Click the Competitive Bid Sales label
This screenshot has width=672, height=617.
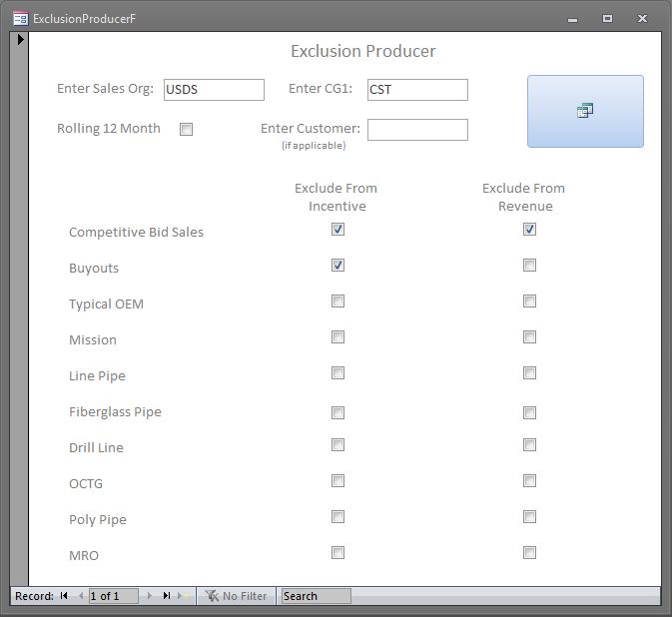point(136,233)
